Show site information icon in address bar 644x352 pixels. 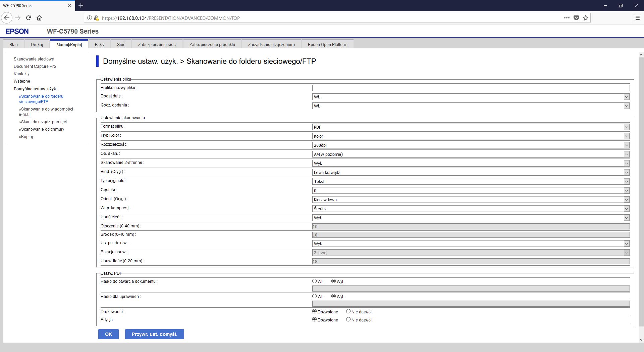[90, 18]
